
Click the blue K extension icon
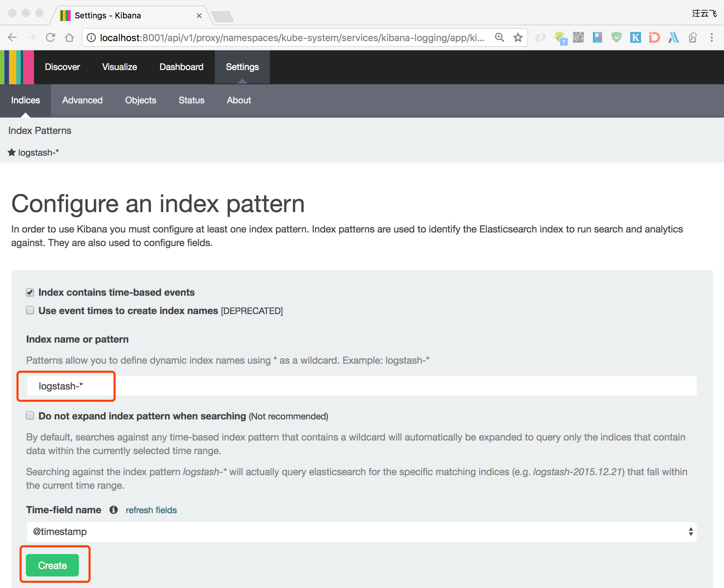pyautogui.click(x=635, y=37)
